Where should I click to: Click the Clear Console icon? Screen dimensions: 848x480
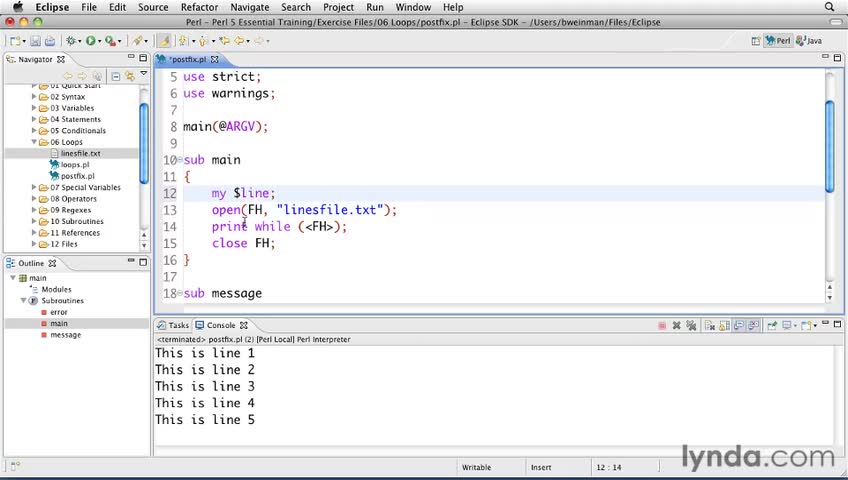[x=710, y=325]
